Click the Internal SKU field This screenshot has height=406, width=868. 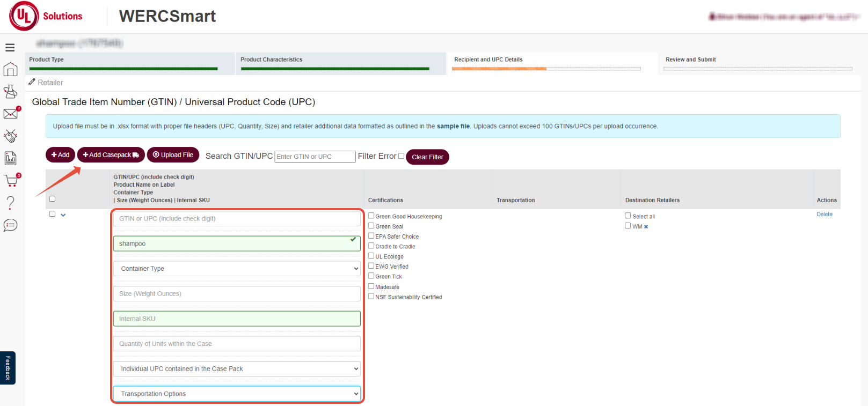pos(237,319)
